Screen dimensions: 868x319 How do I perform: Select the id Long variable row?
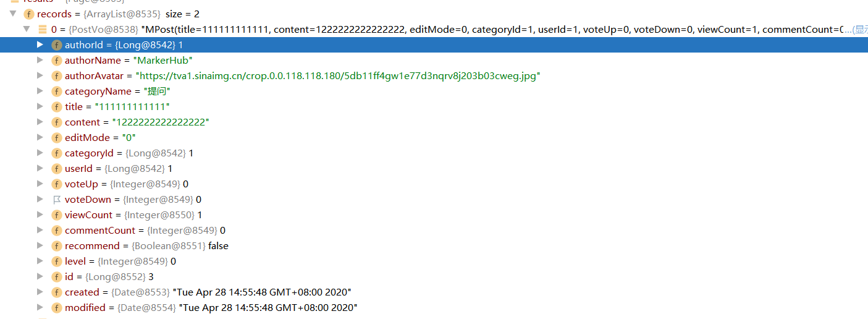(434, 277)
